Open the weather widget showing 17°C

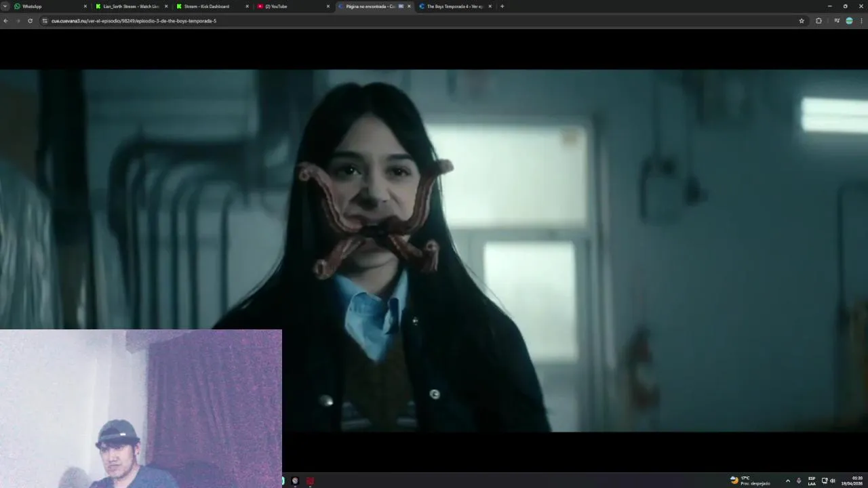750,481
